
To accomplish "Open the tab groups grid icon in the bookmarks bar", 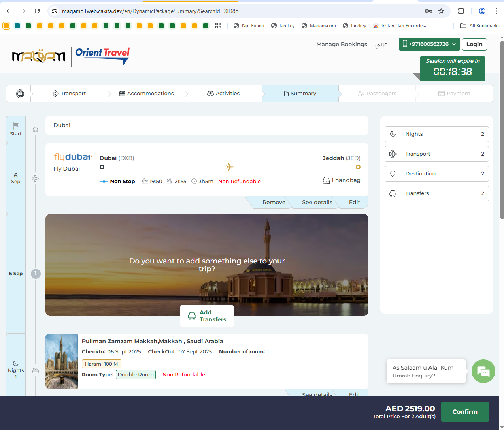I will click(x=218, y=26).
